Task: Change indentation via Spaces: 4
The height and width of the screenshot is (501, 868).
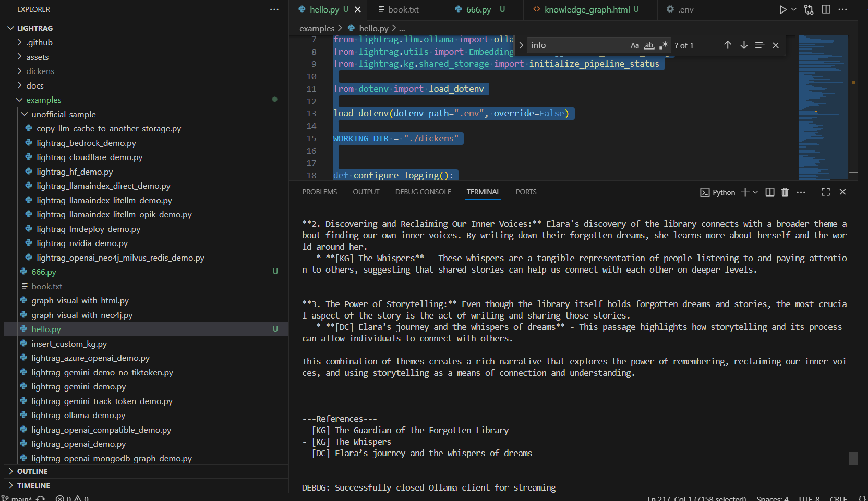Action: tap(773, 498)
